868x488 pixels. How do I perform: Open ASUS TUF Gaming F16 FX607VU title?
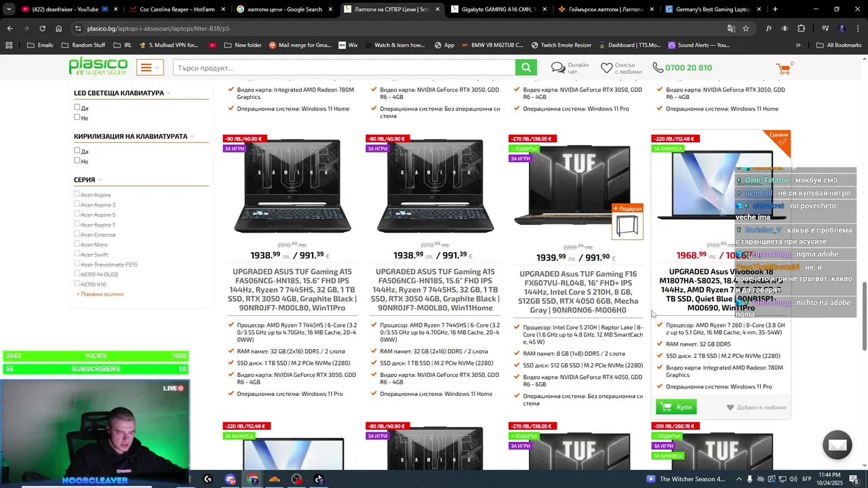pos(578,292)
